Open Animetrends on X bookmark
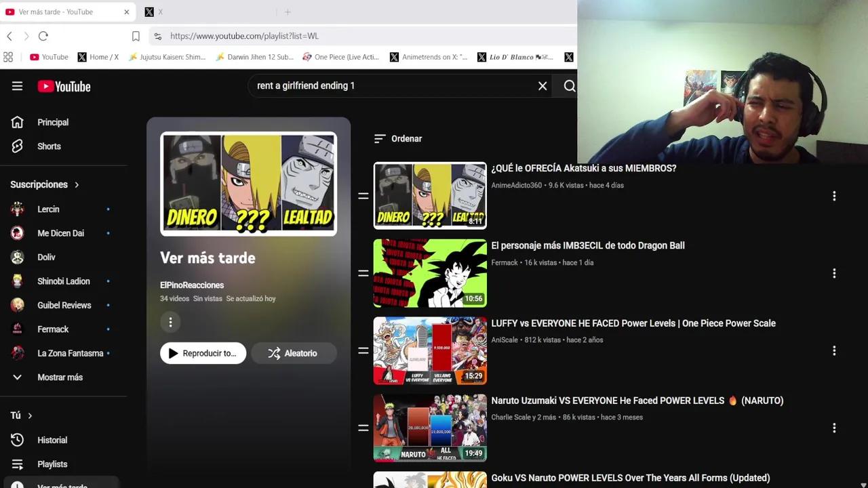868x488 pixels. (x=429, y=57)
